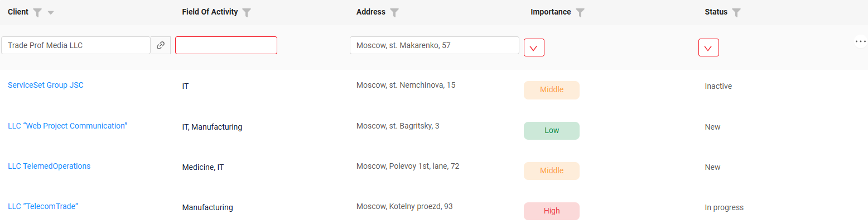Open the Status column filter icon
Image resolution: width=868 pixels, height=223 pixels.
[736, 12]
